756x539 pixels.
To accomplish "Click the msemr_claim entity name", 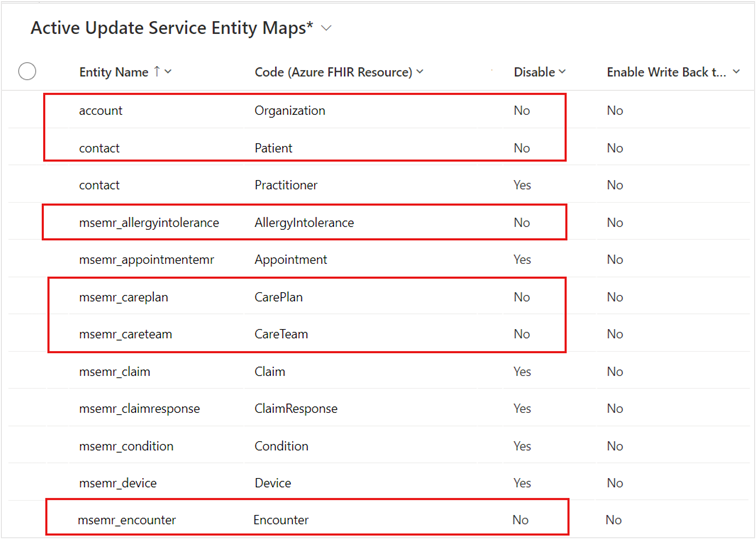I will click(x=115, y=372).
